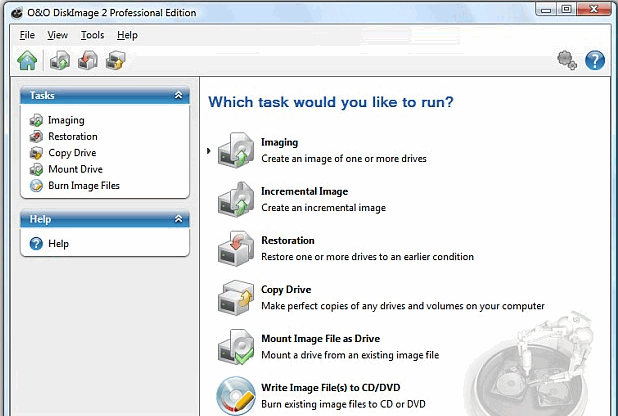The image size is (618, 416).
Task: Click the large Imaging drive icon
Action: click(236, 150)
